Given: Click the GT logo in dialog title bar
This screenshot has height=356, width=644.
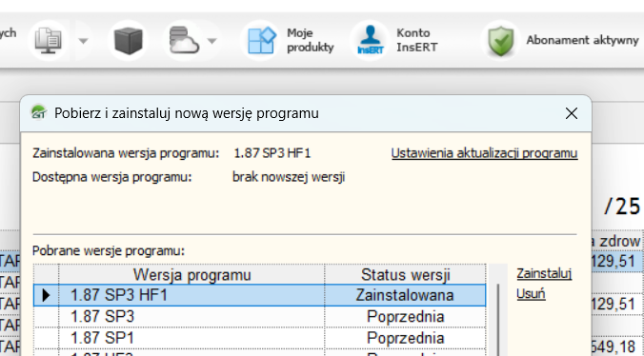Looking at the screenshot, I should tap(39, 112).
